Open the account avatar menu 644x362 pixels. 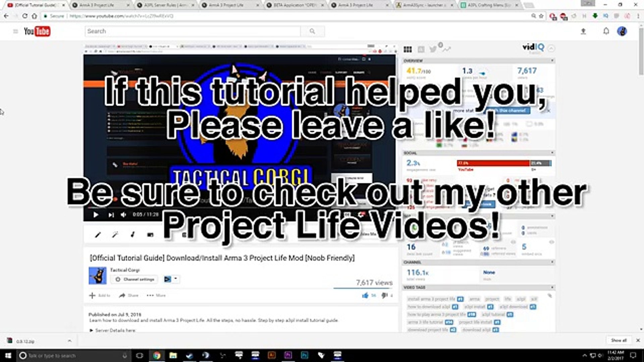[622, 31]
